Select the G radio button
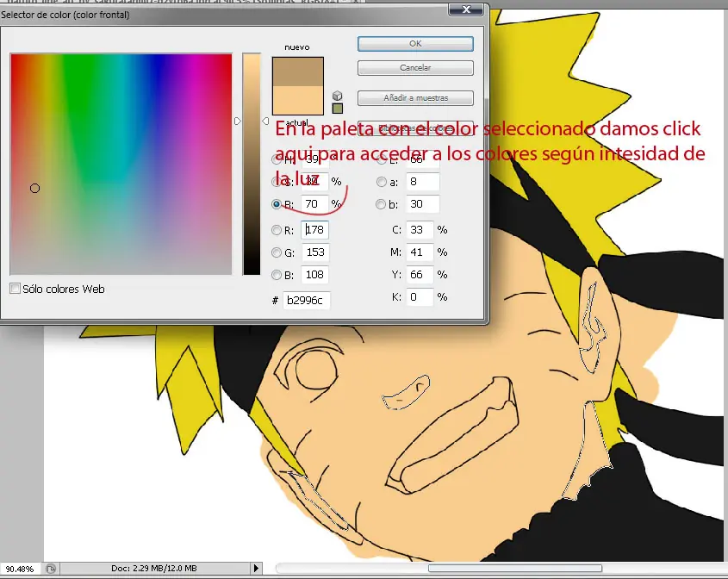This screenshot has width=728, height=579. [277, 252]
